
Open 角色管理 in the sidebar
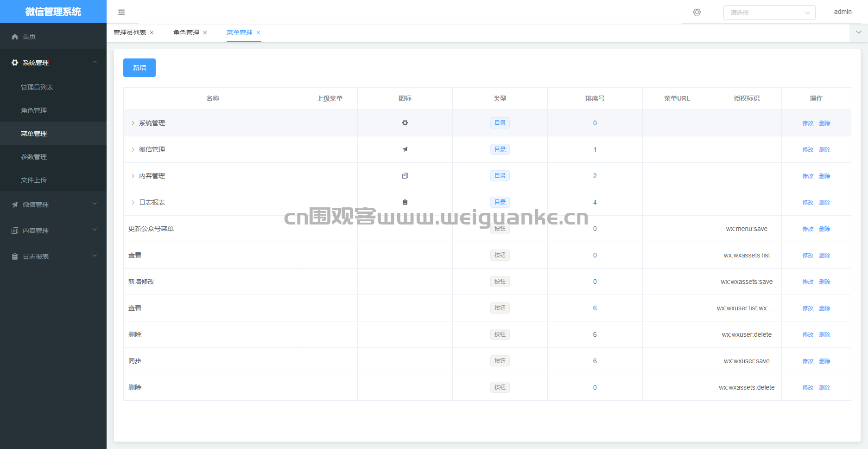53,110
